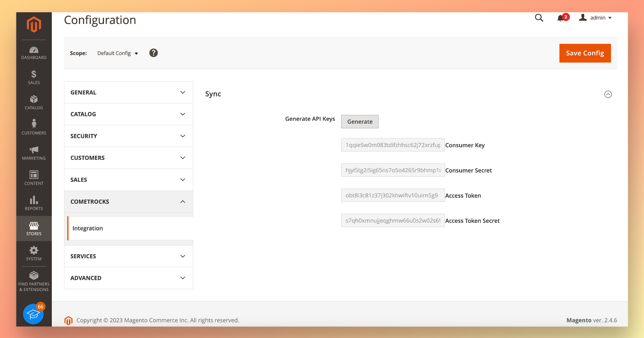Open Find Partners & Extensions
Viewport: 644px width, 338px height.
click(x=34, y=281)
